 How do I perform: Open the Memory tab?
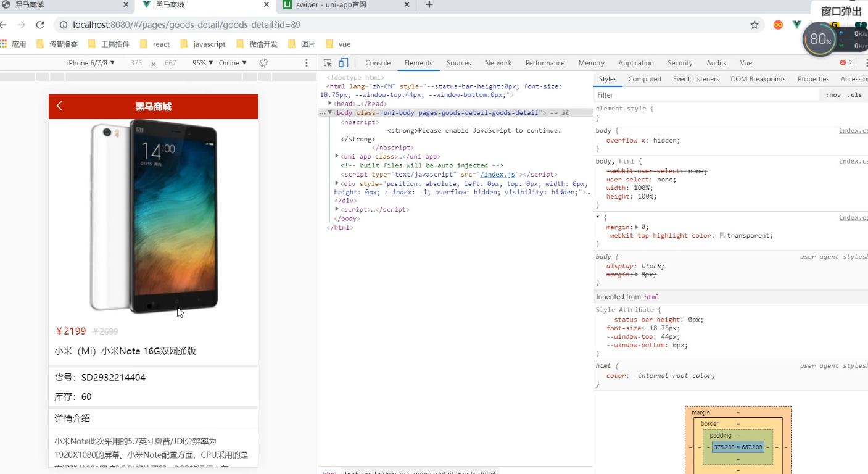pyautogui.click(x=591, y=63)
